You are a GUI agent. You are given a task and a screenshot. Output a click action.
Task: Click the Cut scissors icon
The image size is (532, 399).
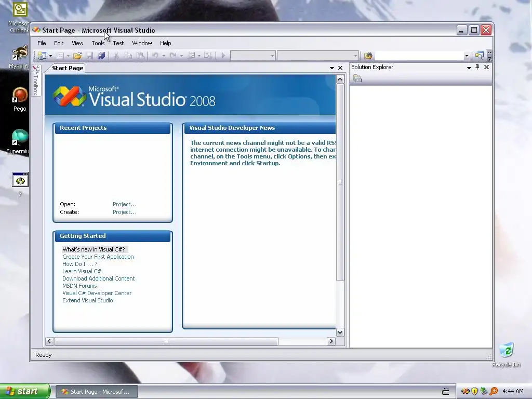[x=116, y=56]
